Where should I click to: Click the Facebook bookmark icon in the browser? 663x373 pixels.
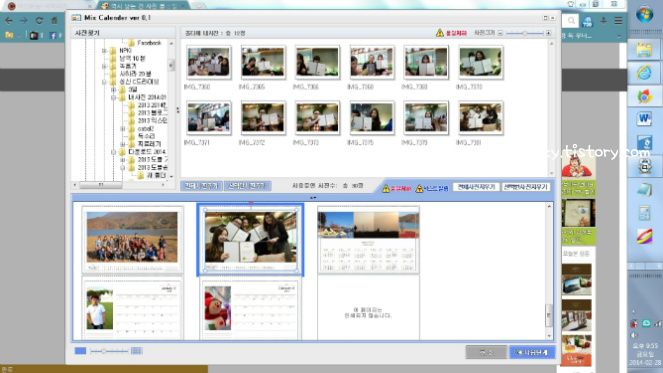[53, 36]
